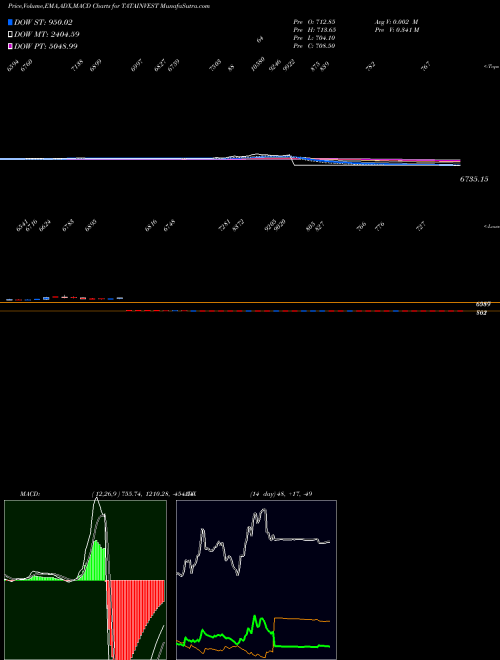The image size is (500, 660).
Task: Click the green MACD histogram peak
Action: [x=96, y=560]
